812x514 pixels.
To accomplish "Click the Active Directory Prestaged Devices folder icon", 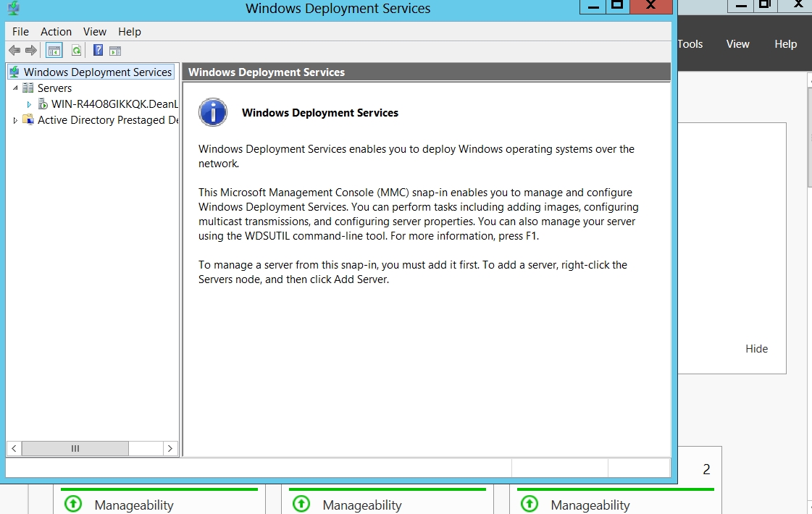I will tap(28, 120).
